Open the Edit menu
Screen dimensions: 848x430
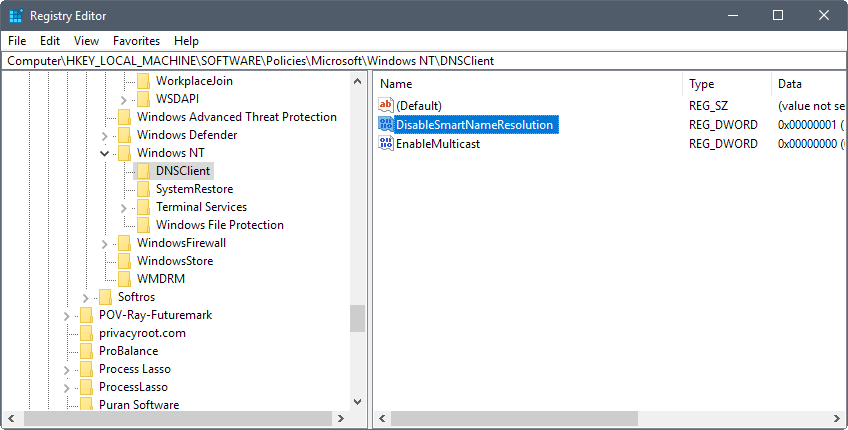pos(50,41)
